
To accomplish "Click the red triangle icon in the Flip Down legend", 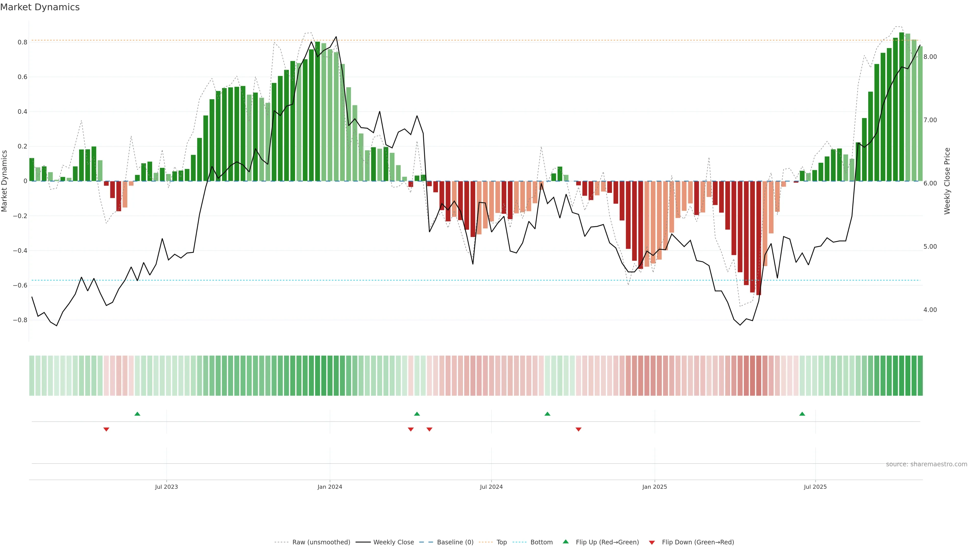I will 652,542.
